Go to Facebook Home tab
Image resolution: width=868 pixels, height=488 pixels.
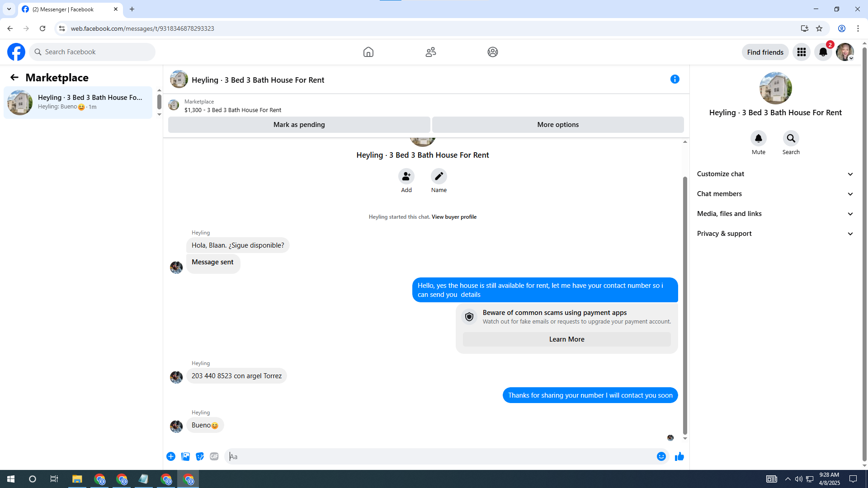368,52
